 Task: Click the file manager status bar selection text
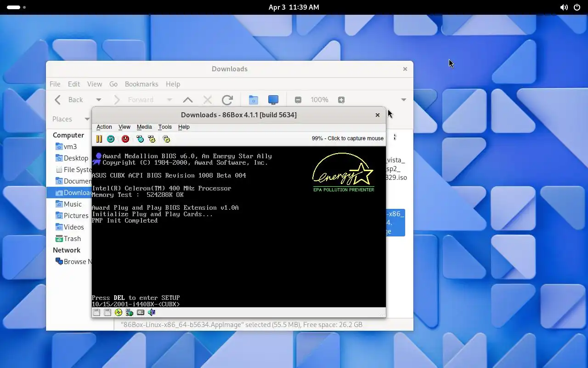point(242,325)
